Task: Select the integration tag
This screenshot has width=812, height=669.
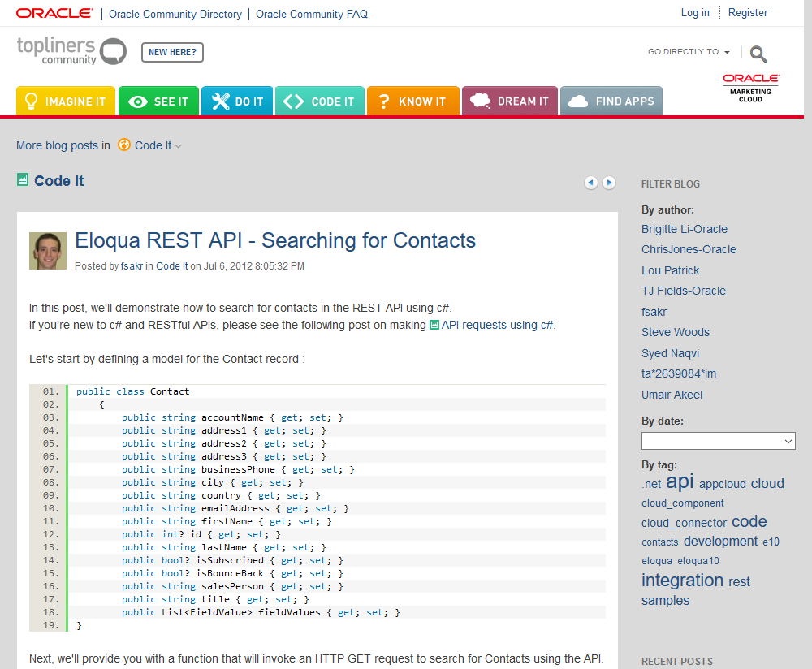Action: pos(682,581)
